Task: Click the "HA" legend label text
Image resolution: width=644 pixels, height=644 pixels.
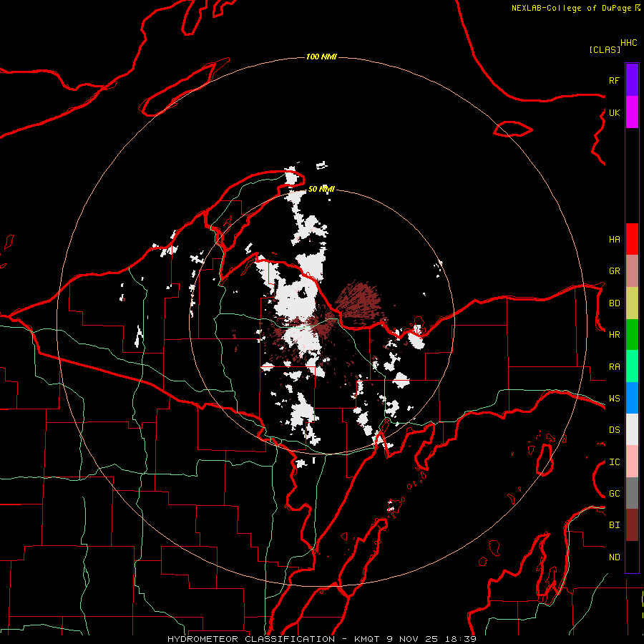Action: click(614, 240)
